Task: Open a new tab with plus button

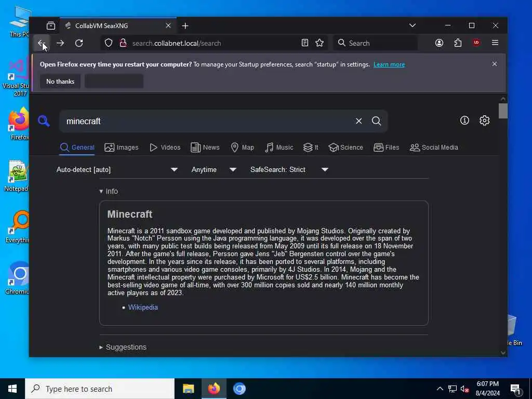Action: [185, 26]
